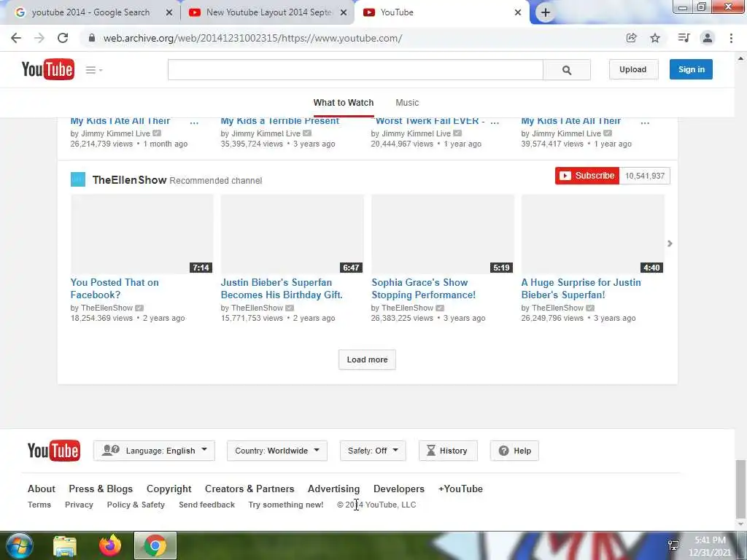This screenshot has width=747, height=560.
Task: Click the Policy & Safety footer link
Action: click(136, 505)
